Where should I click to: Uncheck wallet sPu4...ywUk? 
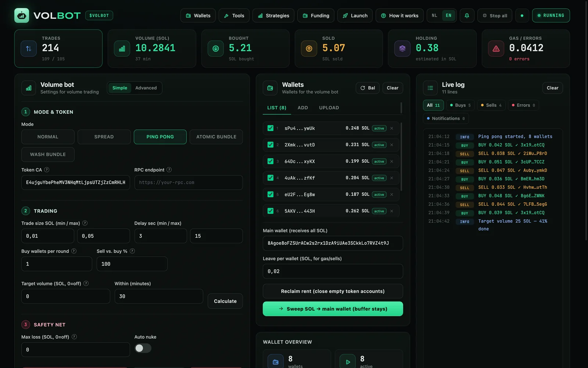coord(270,128)
